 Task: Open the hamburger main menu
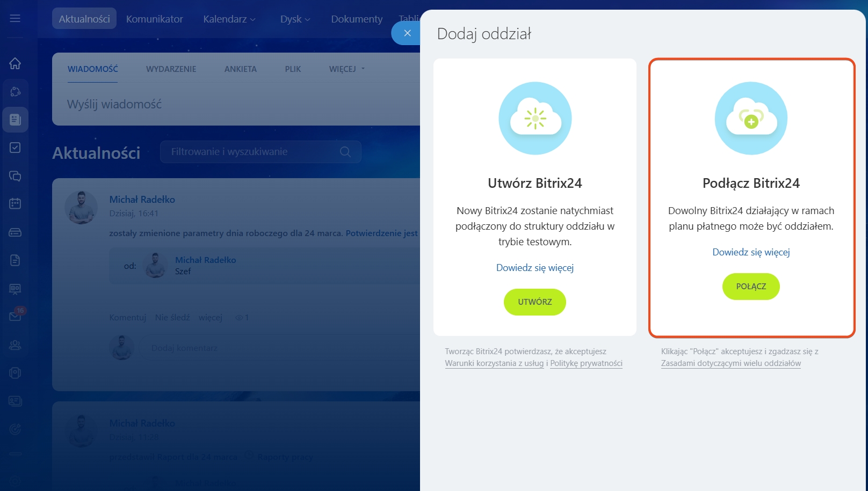15,18
